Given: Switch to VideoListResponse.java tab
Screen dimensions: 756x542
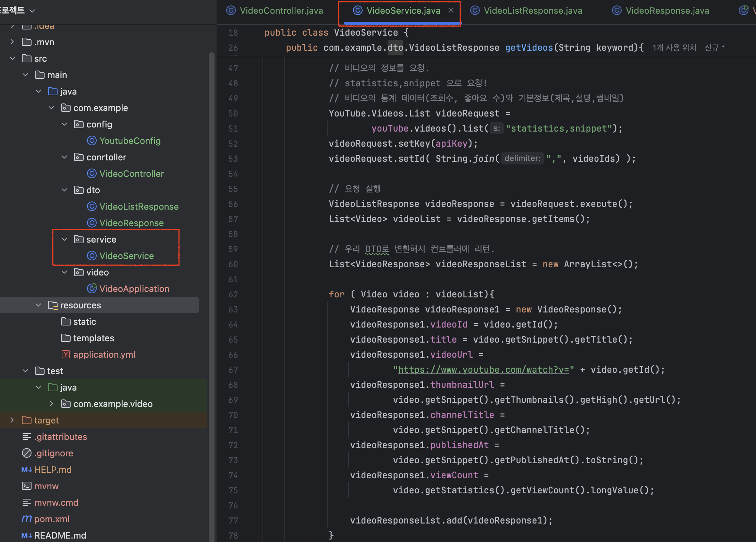Looking at the screenshot, I should [526, 11].
